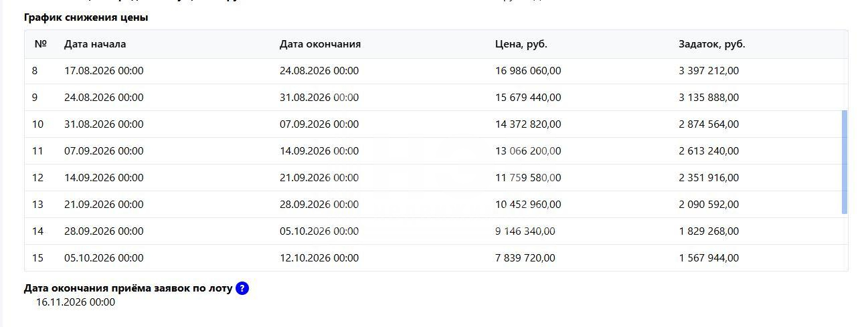Click "Дата окончания приёма заявок по лоту" label
Viewport: 868px width, 327px height.
point(128,289)
